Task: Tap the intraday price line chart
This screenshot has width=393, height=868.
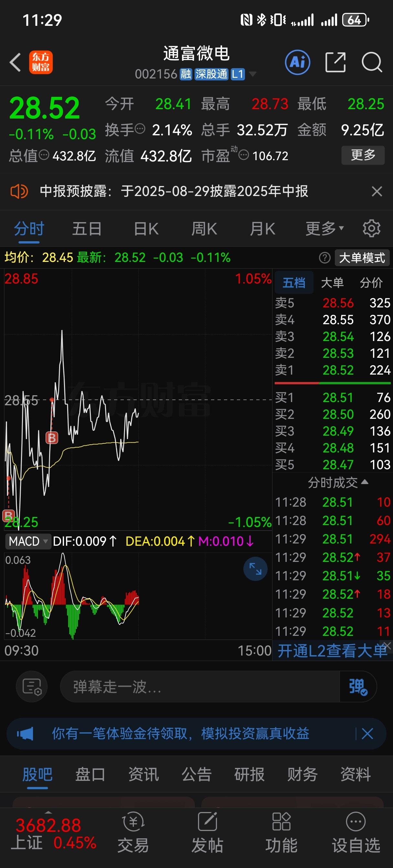Action: (x=138, y=399)
